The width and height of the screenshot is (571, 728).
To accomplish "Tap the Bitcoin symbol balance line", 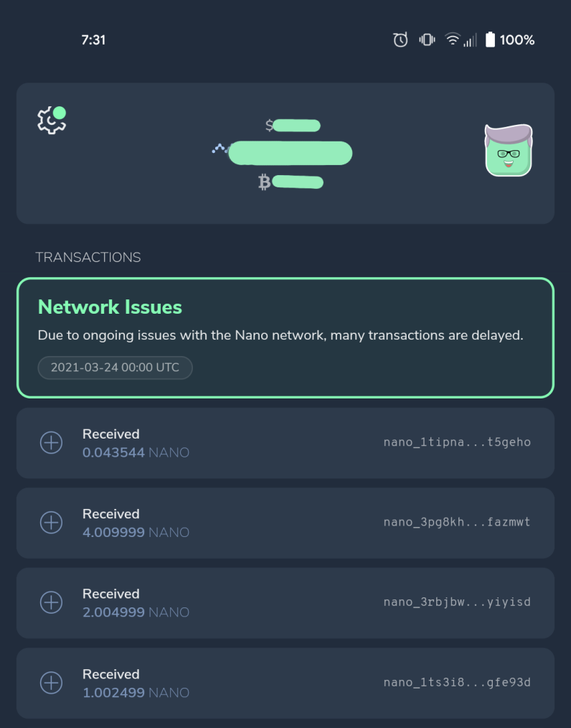I will coord(291,182).
